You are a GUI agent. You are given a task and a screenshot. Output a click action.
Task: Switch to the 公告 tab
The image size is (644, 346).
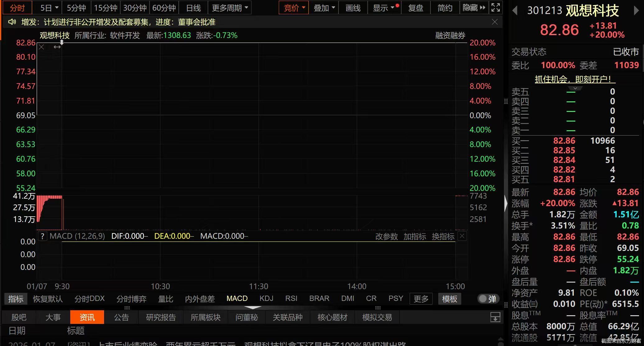click(x=121, y=317)
